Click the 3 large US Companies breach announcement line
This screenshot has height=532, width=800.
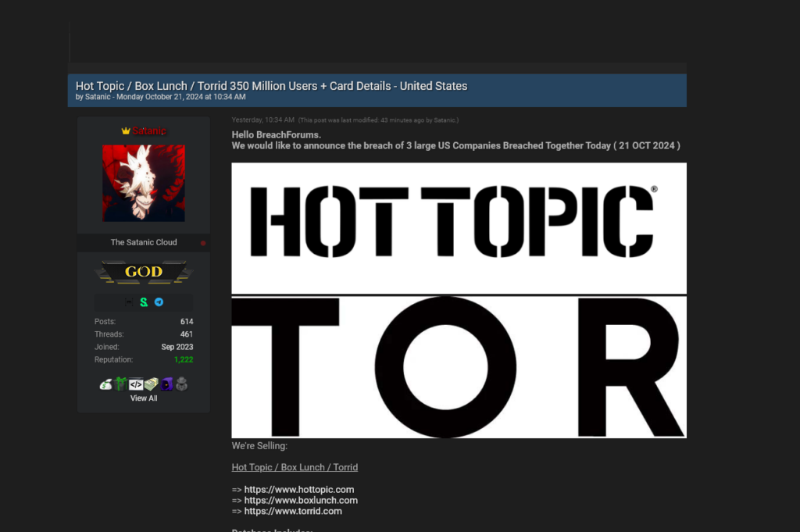(x=455, y=146)
